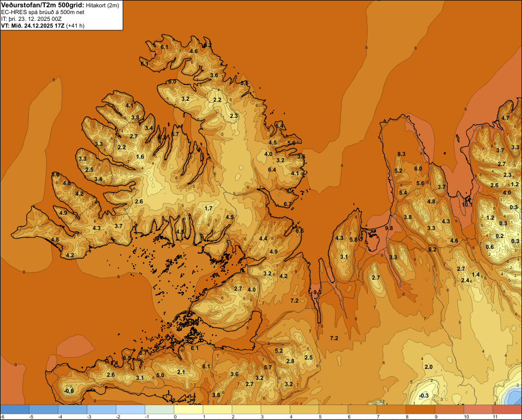Click the legend swatch between -3 and -2
522x420 pixels.
click(x=102, y=410)
